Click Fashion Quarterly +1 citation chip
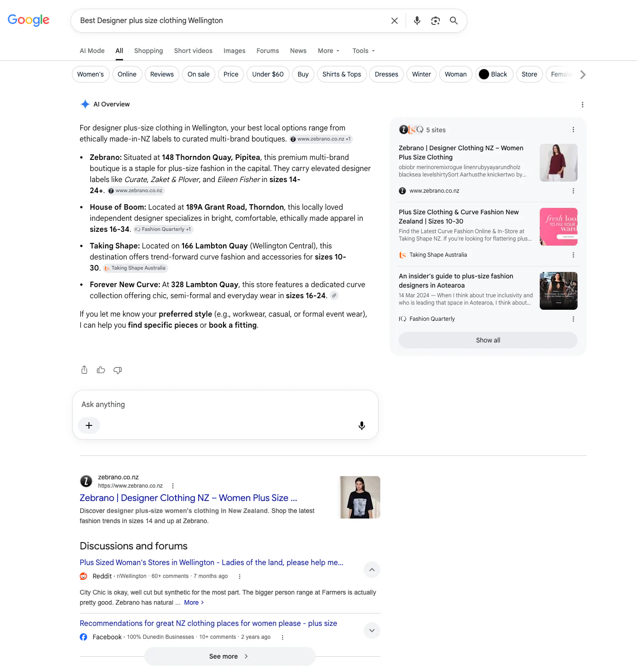The image size is (637, 672). pos(163,229)
